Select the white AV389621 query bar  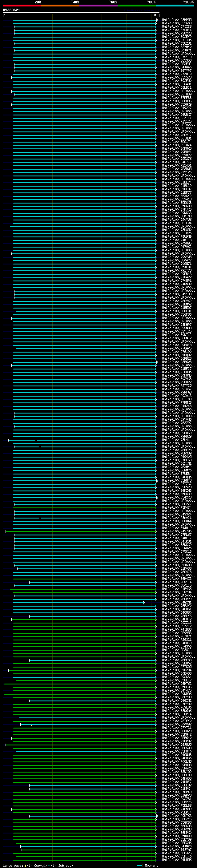pos(81,12)
